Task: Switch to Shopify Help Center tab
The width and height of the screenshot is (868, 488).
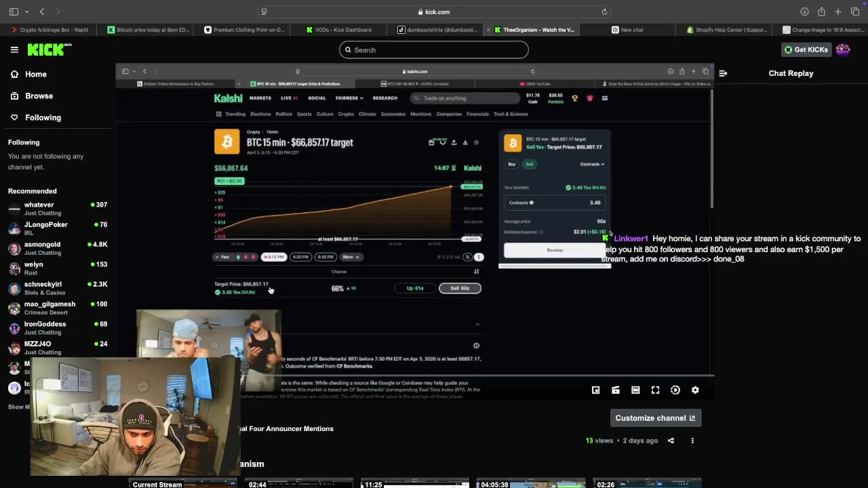Action: click(724, 30)
